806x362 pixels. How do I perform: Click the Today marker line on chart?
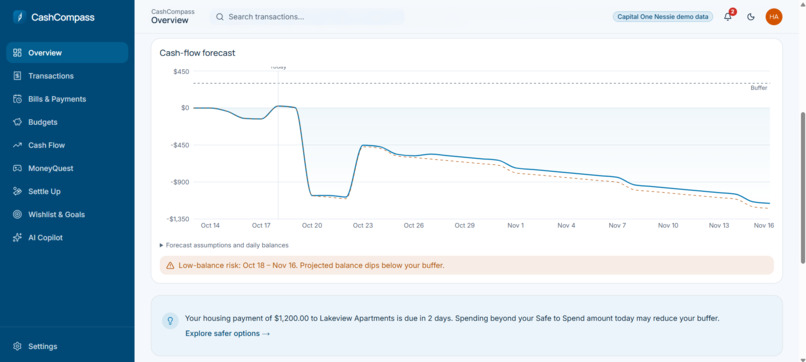pyautogui.click(x=278, y=144)
